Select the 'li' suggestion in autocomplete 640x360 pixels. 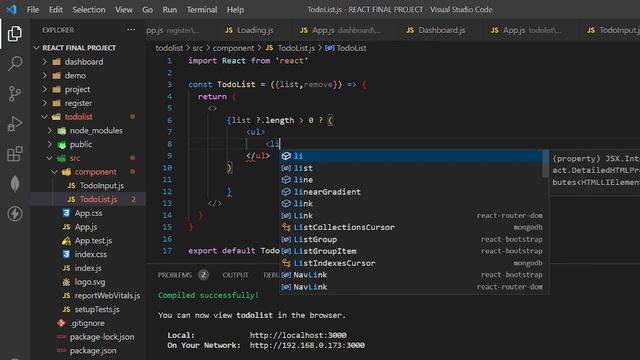click(411, 156)
